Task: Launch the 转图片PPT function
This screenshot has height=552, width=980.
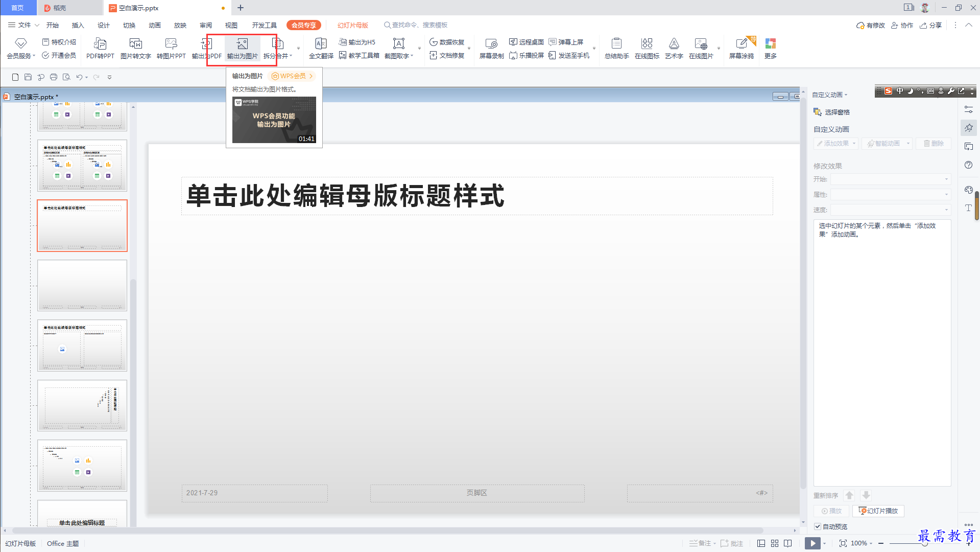Action: (x=171, y=49)
